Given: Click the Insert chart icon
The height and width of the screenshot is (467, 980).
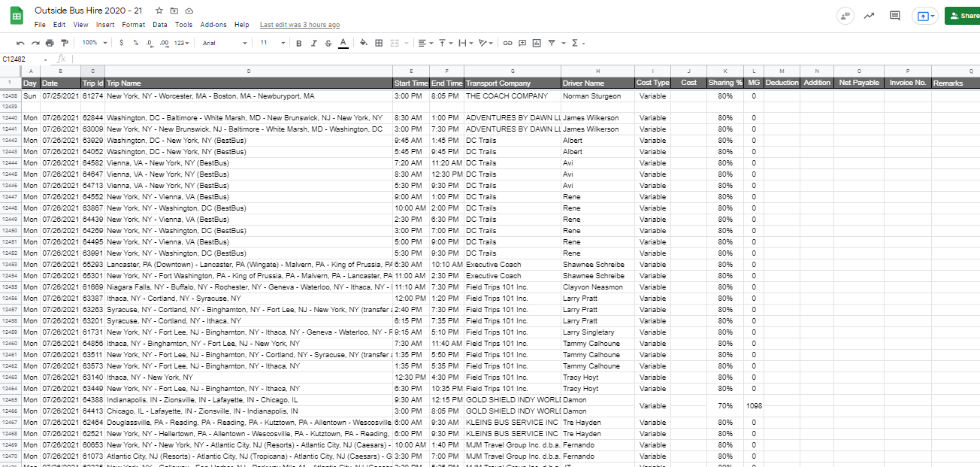Looking at the screenshot, I should tap(537, 43).
